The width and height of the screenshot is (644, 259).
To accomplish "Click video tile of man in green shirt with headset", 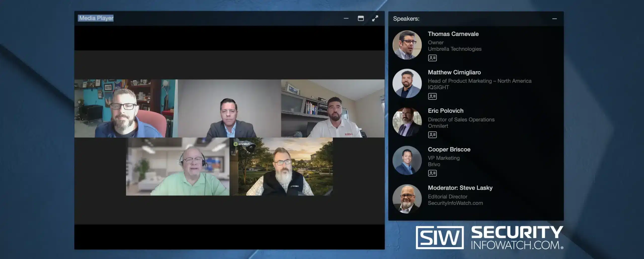I will 178,167.
